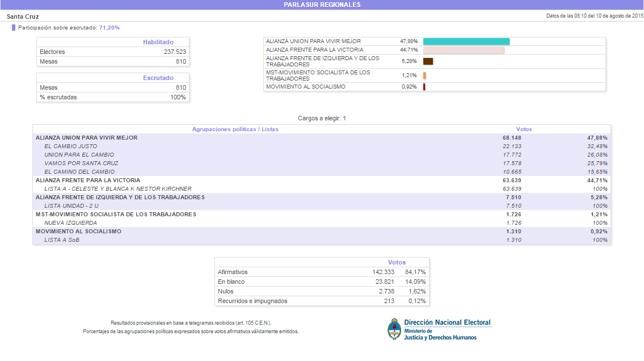Select LISTA A - CELESTE Y BLANCA K row

(322, 189)
